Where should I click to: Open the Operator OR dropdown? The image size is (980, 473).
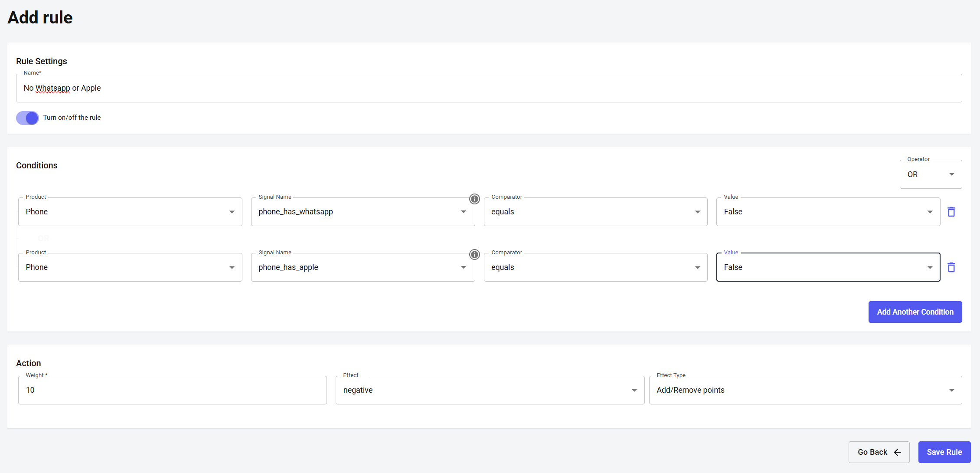coord(931,174)
